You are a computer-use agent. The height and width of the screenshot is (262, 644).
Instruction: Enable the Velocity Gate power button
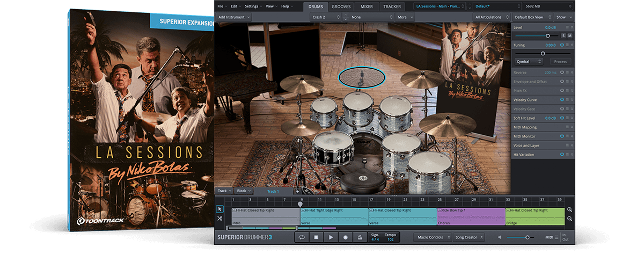[562, 109]
